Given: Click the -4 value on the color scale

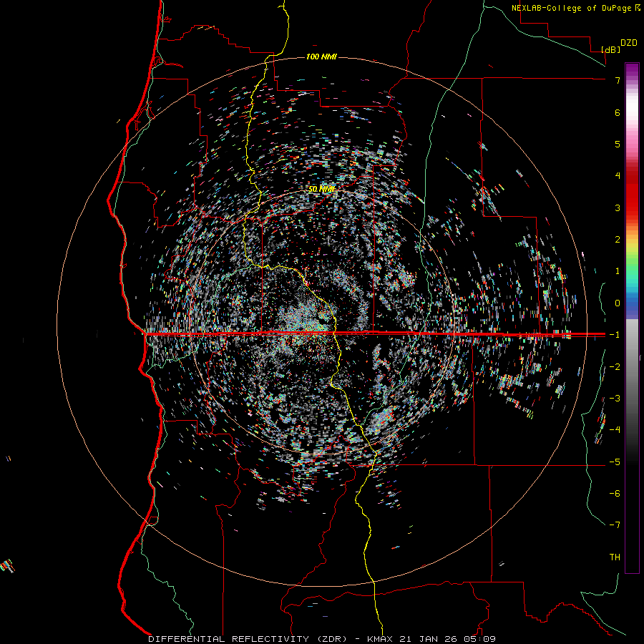Looking at the screenshot, I should coord(615,430).
